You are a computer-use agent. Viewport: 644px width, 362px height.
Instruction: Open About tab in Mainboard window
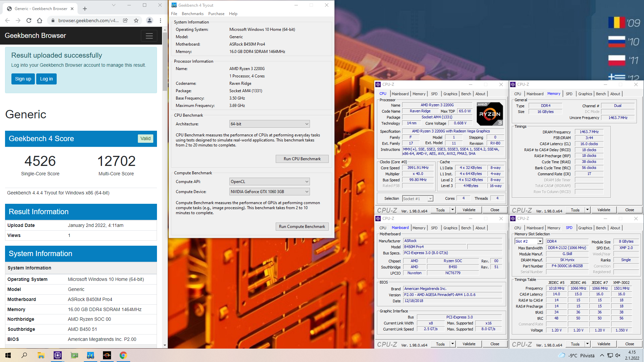480,228
